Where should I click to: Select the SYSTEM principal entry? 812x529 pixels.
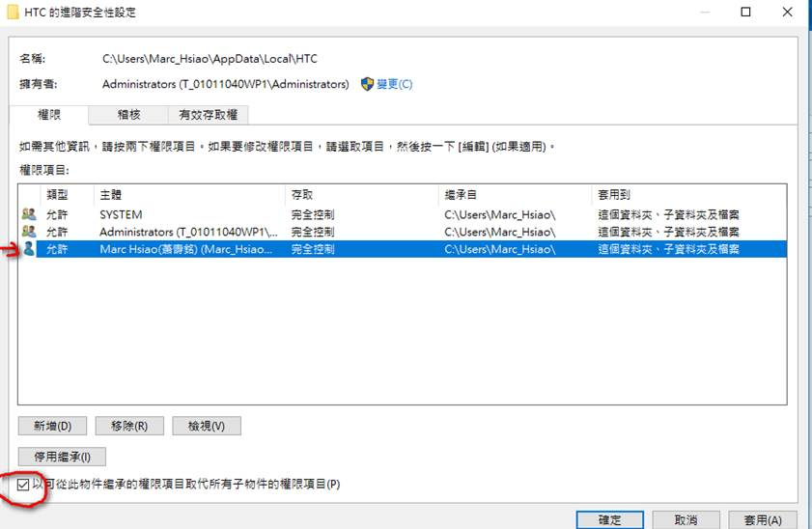121,214
